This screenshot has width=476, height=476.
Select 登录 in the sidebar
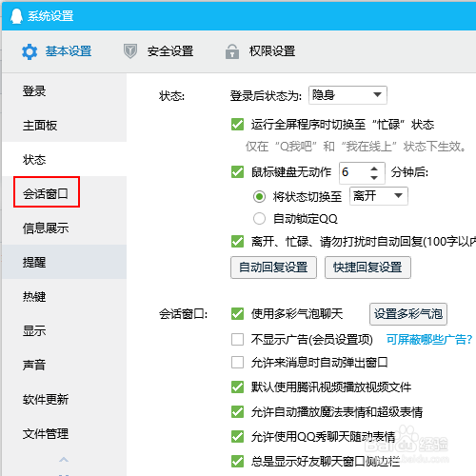point(65,90)
